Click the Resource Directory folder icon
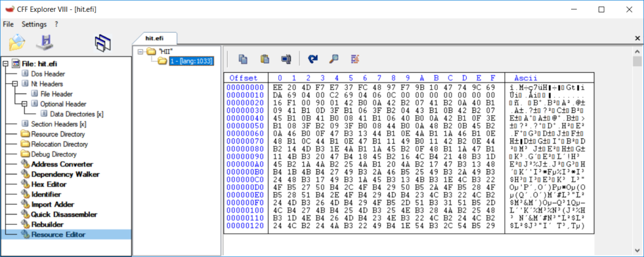Viewport: 644px width, 257px height. [25, 134]
